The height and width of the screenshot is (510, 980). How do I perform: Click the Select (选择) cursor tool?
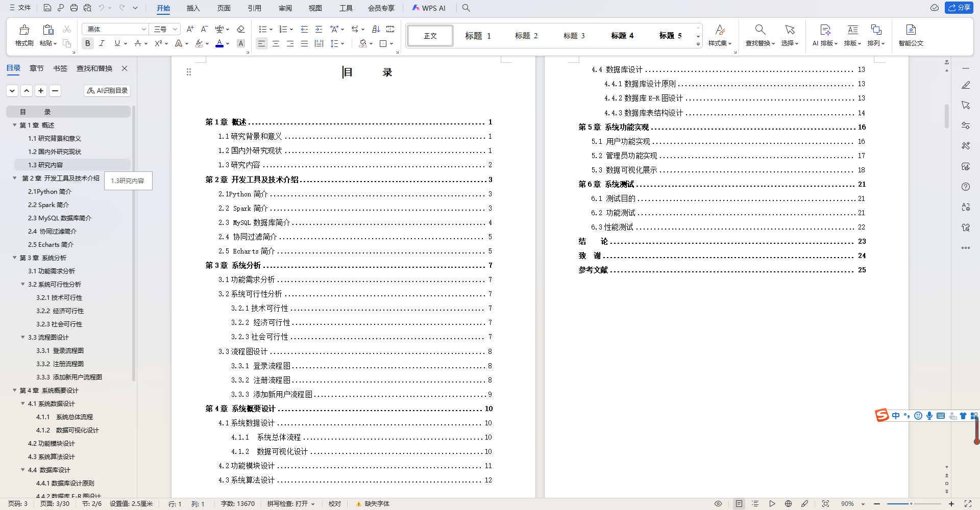click(x=790, y=35)
